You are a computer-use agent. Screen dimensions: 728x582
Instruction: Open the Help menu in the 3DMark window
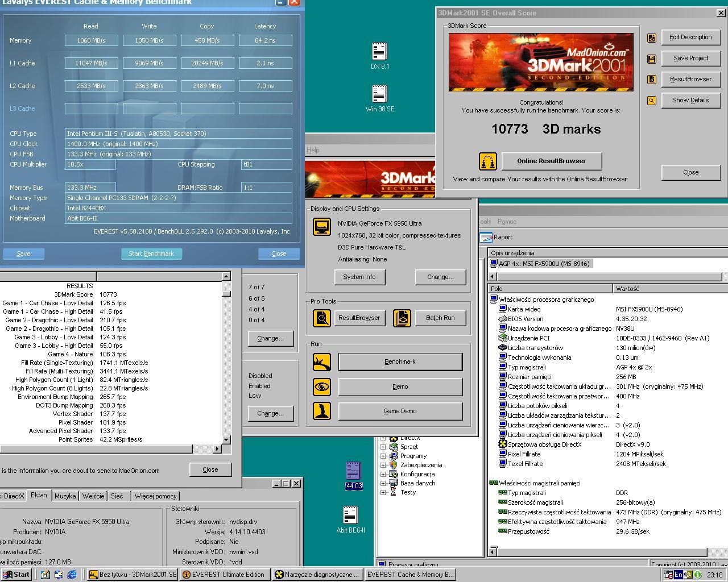[x=313, y=150]
